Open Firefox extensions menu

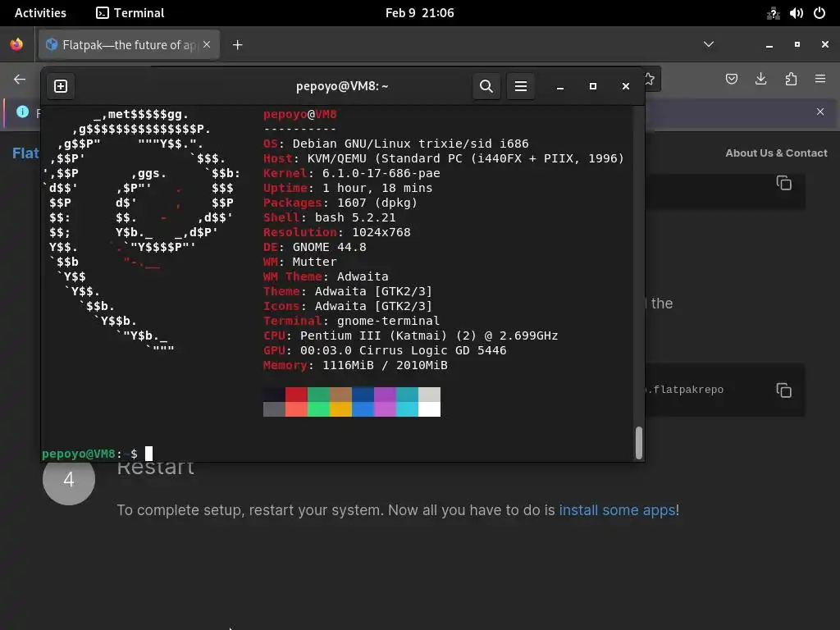791,80
